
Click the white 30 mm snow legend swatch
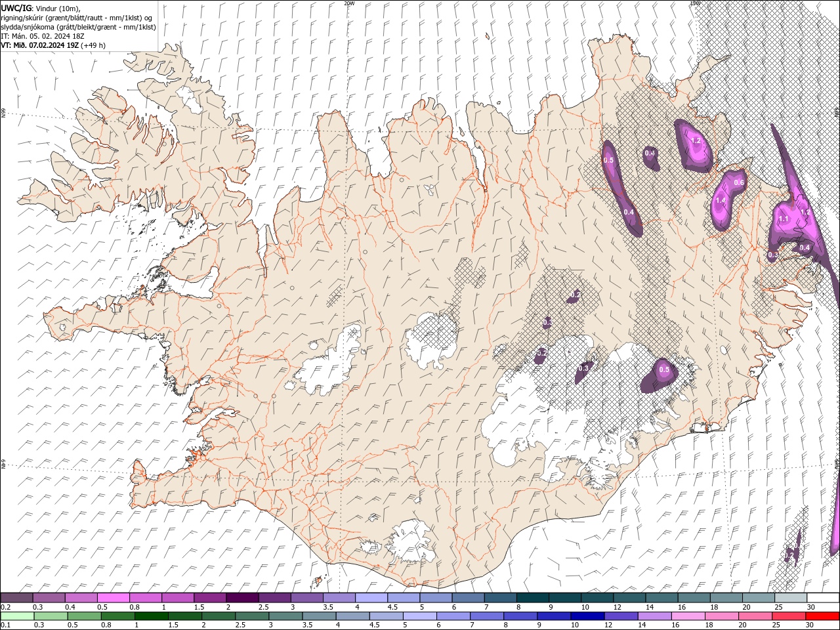(x=823, y=598)
